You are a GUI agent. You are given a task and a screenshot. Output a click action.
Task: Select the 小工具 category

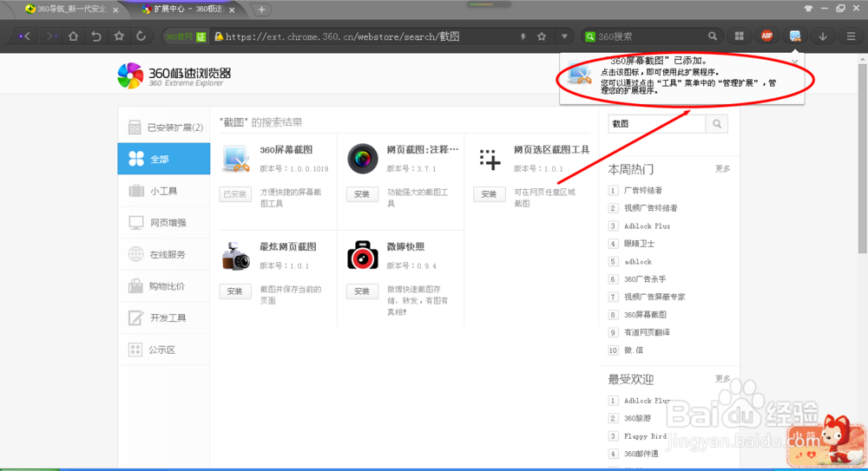164,191
